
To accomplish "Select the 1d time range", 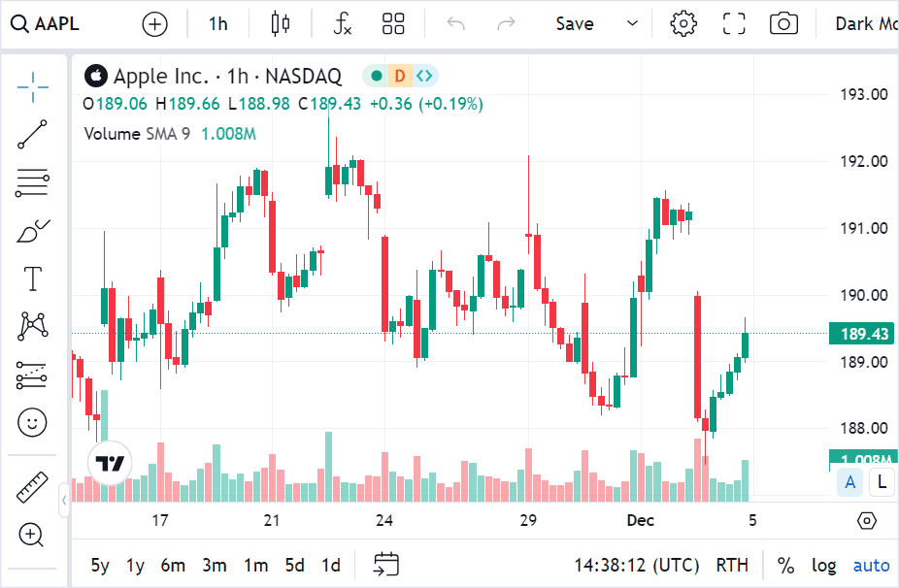I will click(331, 565).
